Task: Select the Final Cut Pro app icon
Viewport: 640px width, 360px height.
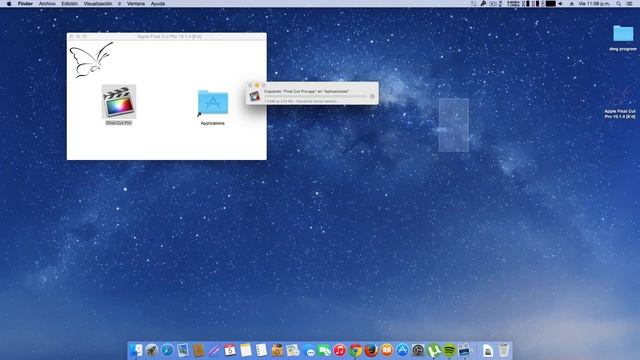Action: point(119,101)
